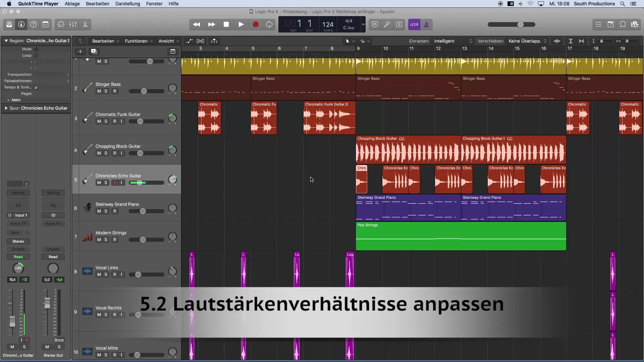Click the Bnce bounce button
Image resolution: width=644 pixels, height=362 pixels.
coord(59,340)
